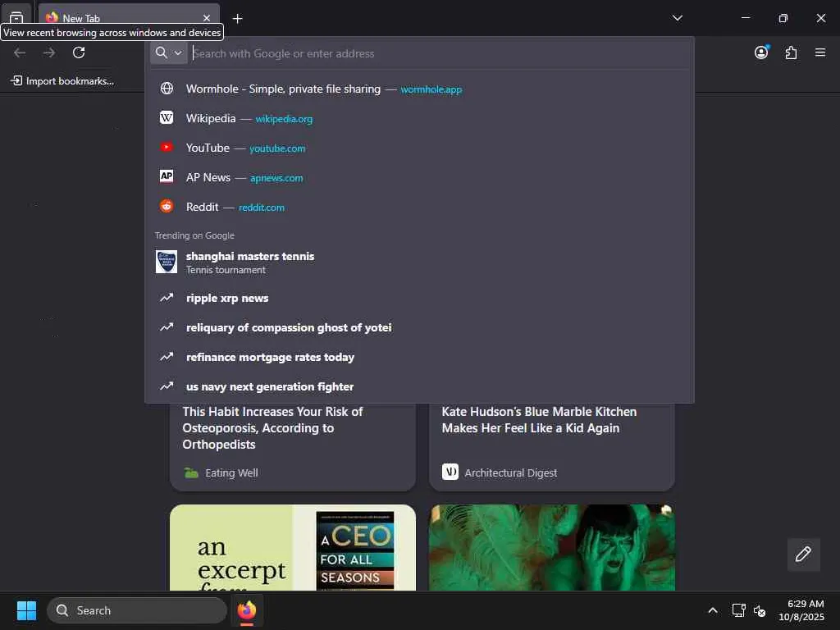Click Import bookmarks… button
The image size is (840, 630).
click(62, 81)
